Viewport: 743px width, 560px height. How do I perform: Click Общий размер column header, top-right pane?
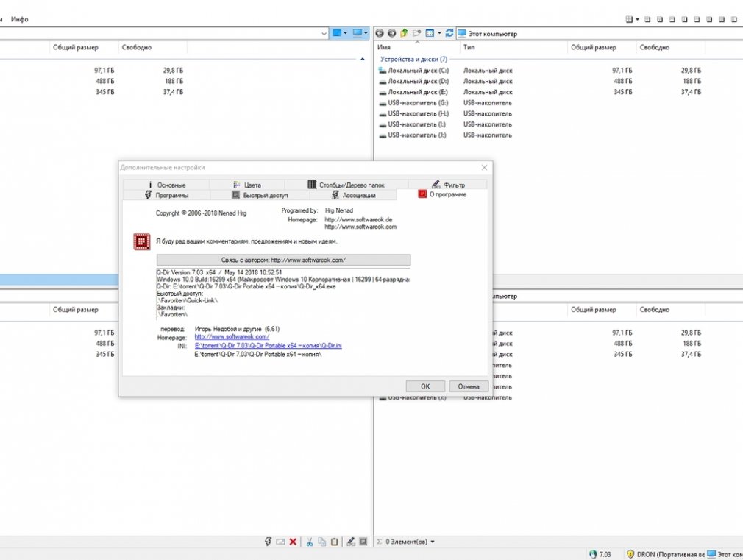pos(602,47)
